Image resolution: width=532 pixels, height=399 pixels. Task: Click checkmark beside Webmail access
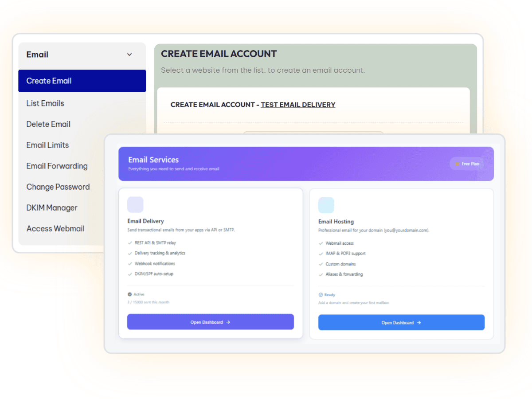coord(321,243)
